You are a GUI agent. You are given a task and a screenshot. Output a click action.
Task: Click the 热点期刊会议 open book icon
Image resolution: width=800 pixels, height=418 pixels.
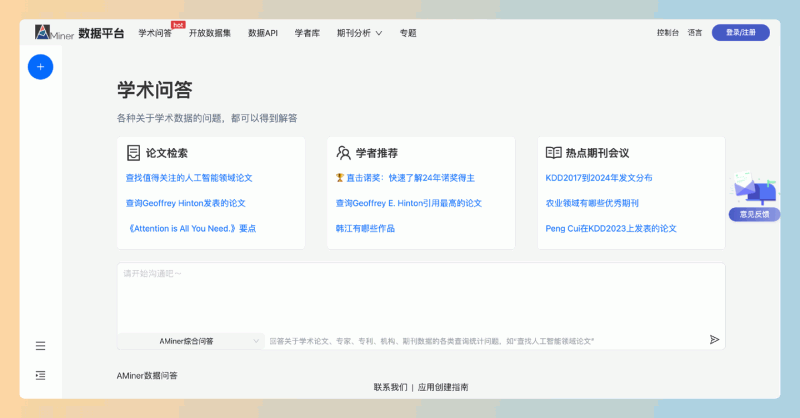(x=554, y=153)
